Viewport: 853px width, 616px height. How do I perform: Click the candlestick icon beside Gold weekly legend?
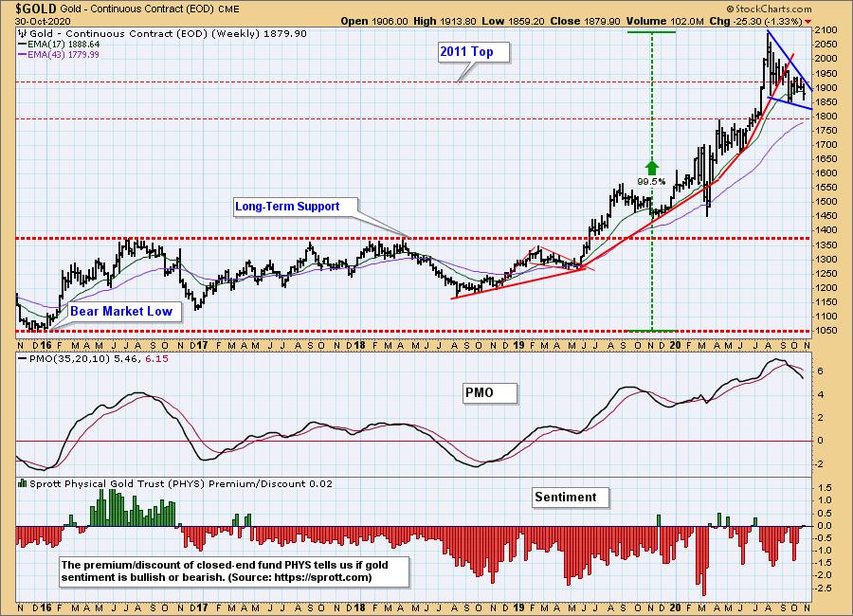coord(23,34)
